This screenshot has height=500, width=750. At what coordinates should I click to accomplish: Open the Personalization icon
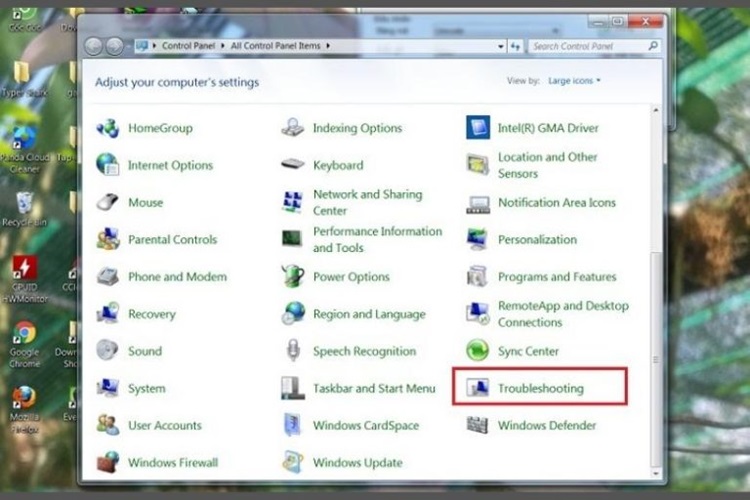(477, 239)
